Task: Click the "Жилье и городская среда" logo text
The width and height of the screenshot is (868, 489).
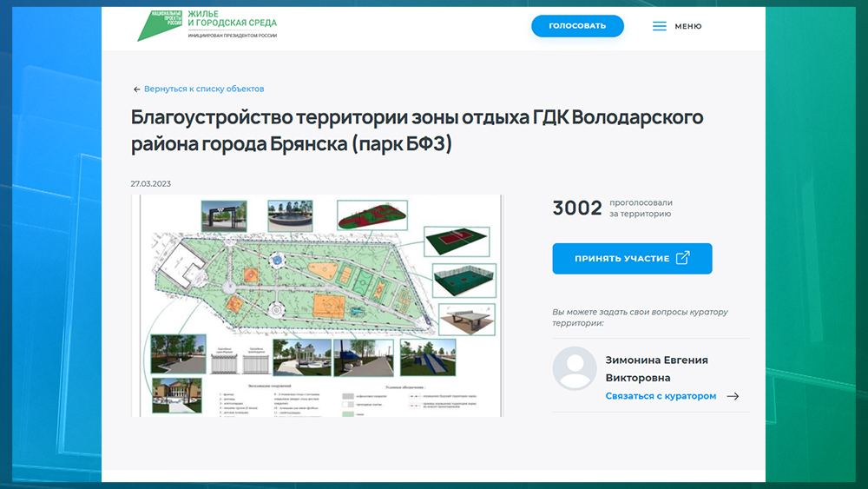Action: pyautogui.click(x=232, y=22)
